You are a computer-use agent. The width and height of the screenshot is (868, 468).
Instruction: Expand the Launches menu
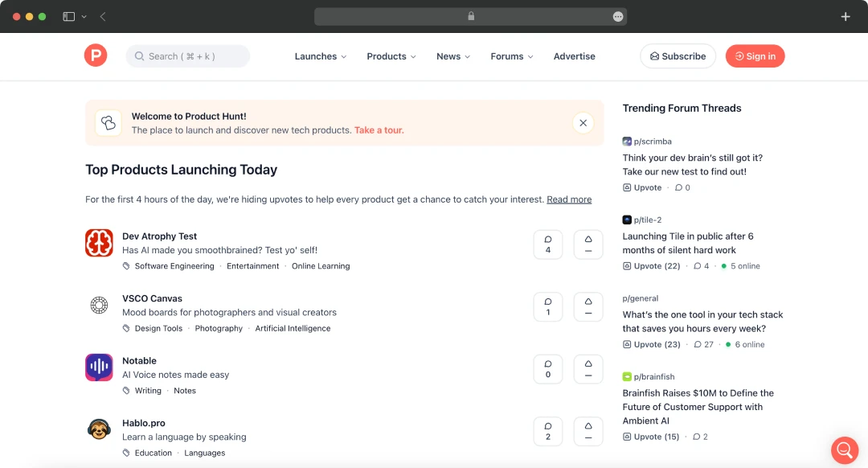[x=321, y=56]
